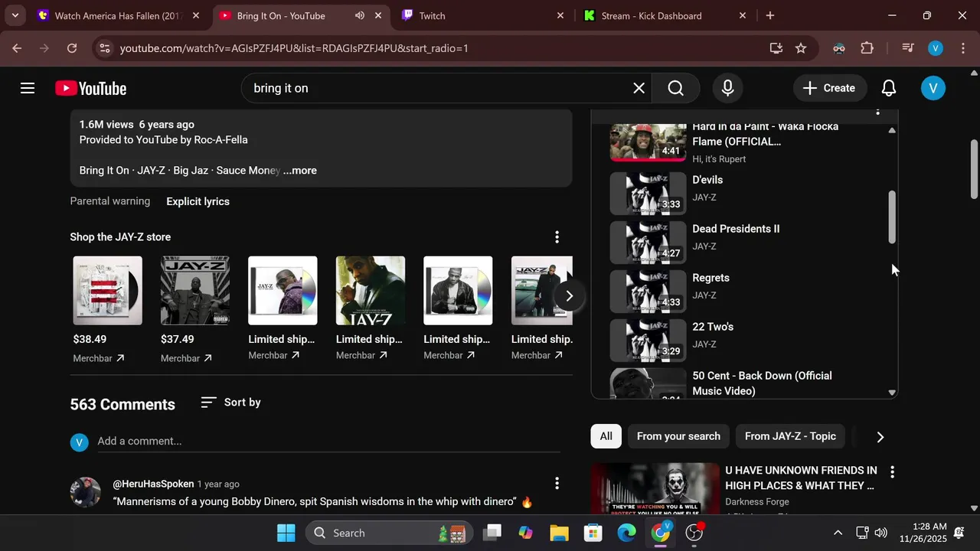980x551 pixels.
Task: Reload the page with browser refresh icon
Action: 72,48
